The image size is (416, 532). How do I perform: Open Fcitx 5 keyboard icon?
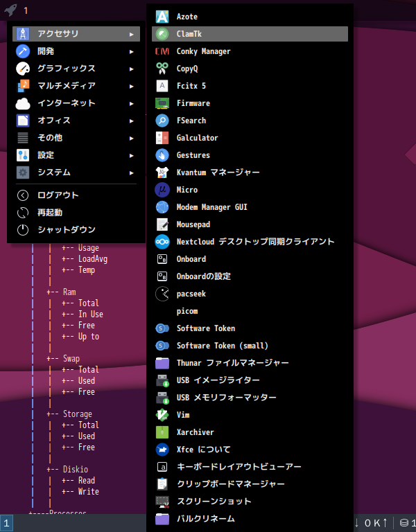(x=162, y=86)
